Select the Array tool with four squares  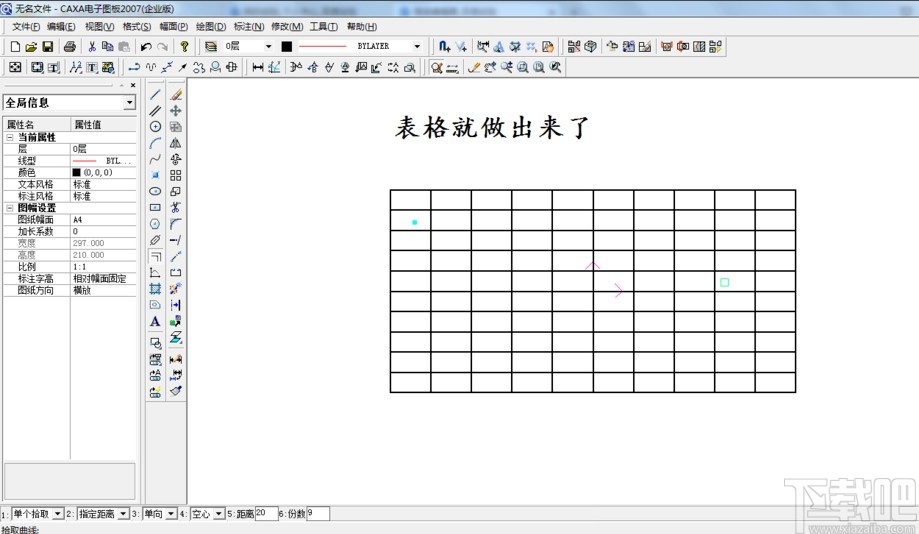coord(176,175)
